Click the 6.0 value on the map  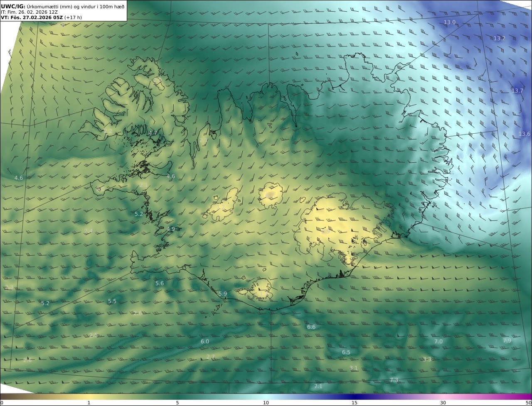(x=205, y=341)
